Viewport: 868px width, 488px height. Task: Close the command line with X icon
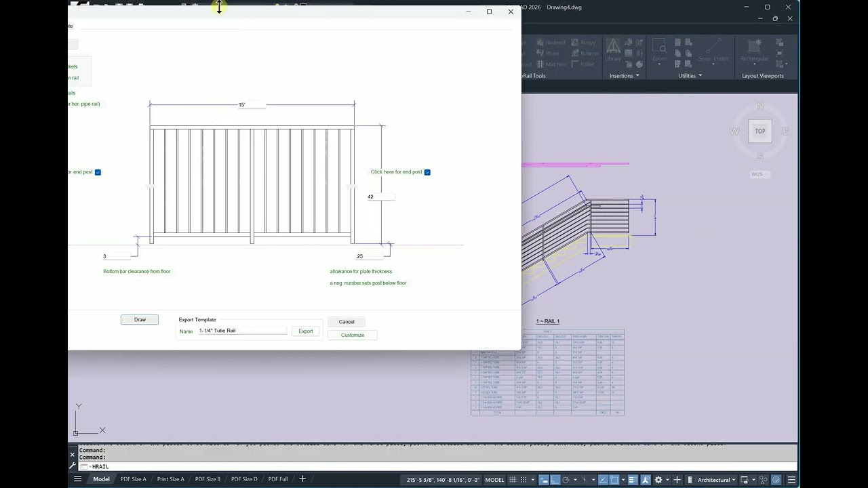(73, 455)
